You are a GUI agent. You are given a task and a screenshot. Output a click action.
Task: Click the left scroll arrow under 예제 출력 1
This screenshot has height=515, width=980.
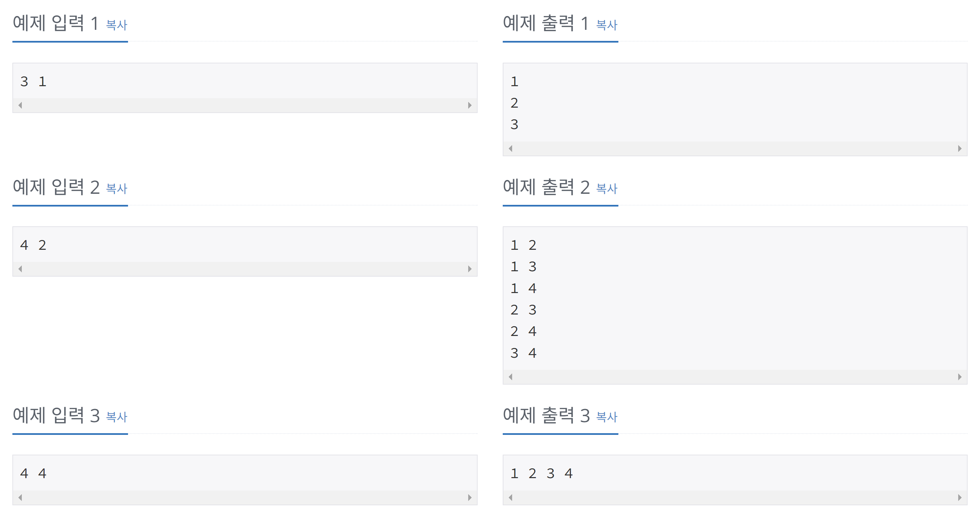pos(510,148)
